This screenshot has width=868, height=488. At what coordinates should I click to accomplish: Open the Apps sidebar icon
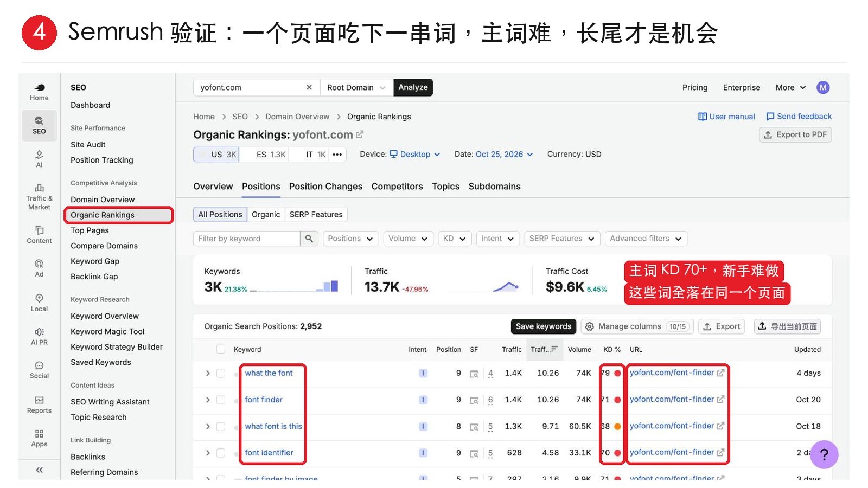pos(39,439)
